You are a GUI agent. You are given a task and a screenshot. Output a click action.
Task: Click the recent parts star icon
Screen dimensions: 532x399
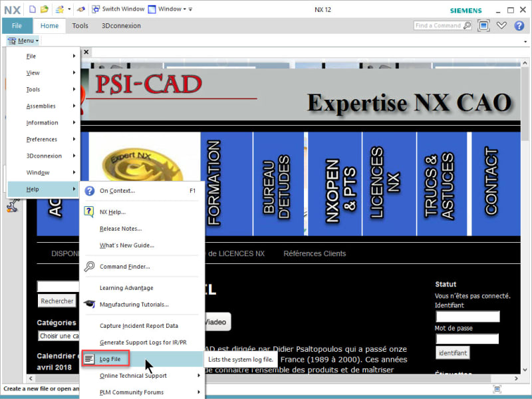(60, 9)
